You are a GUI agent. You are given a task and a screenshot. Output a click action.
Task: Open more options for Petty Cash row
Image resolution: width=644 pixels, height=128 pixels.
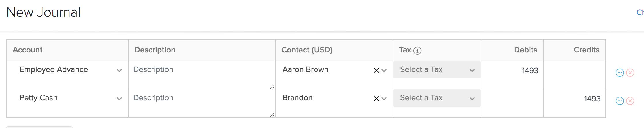[x=619, y=101]
